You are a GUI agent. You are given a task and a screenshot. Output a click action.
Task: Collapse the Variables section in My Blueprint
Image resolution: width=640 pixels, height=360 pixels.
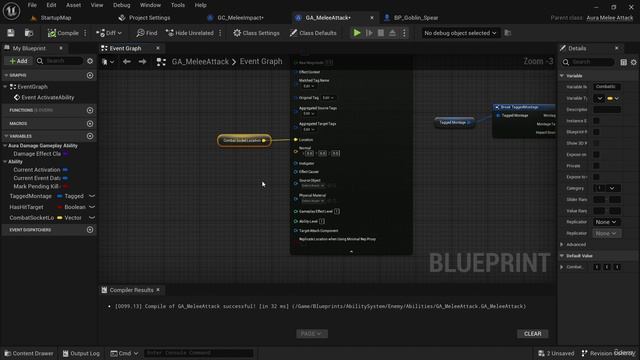click(x=6, y=136)
